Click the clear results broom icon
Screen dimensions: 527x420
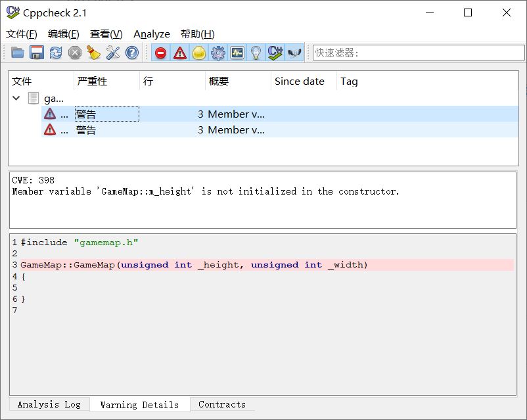(x=94, y=53)
